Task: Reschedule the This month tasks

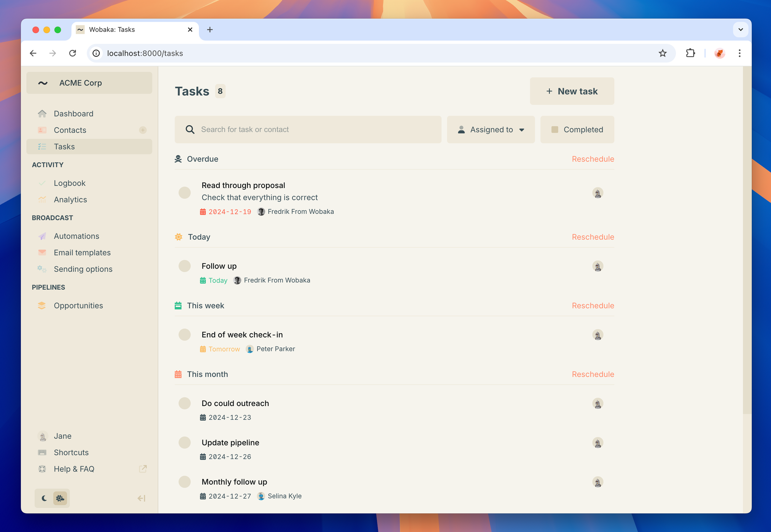Action: [x=593, y=374]
